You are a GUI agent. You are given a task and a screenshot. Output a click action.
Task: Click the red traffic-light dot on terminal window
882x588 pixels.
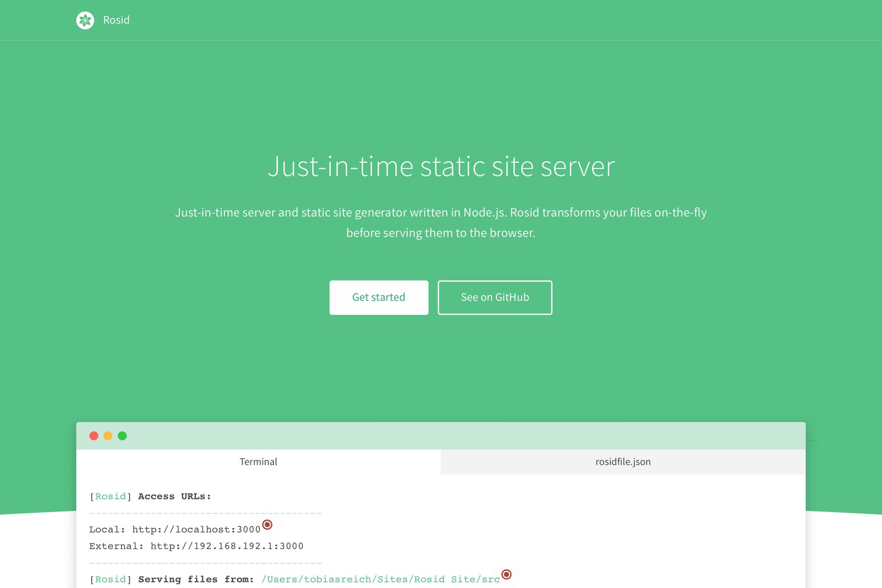tap(94, 435)
